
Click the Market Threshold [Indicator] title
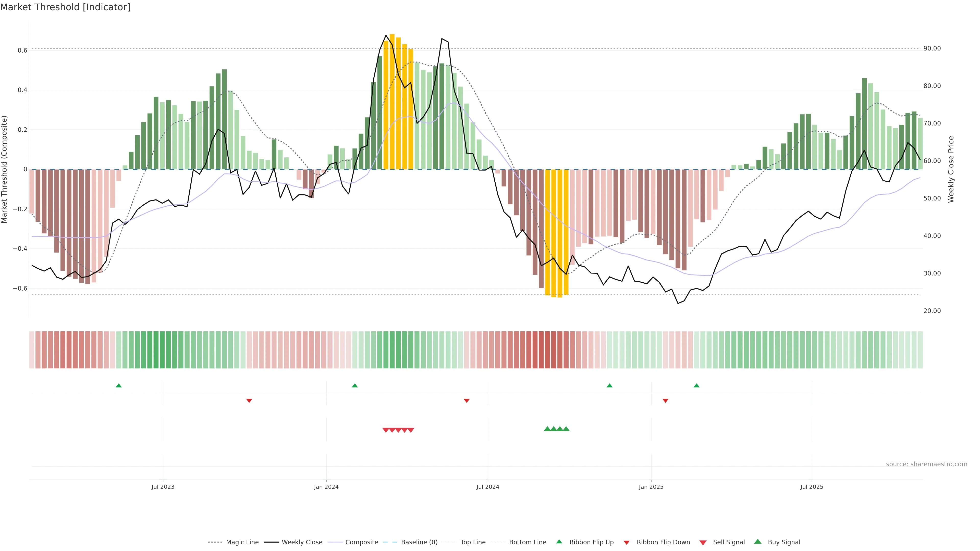(65, 7)
